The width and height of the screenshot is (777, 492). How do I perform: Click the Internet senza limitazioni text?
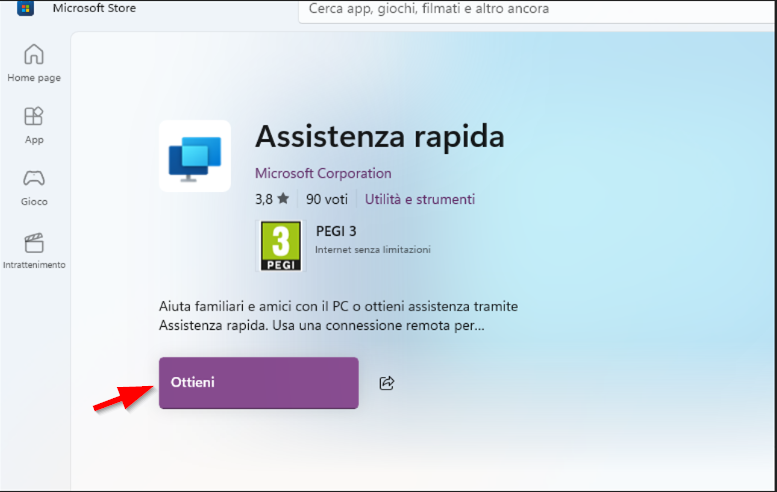tap(373, 250)
